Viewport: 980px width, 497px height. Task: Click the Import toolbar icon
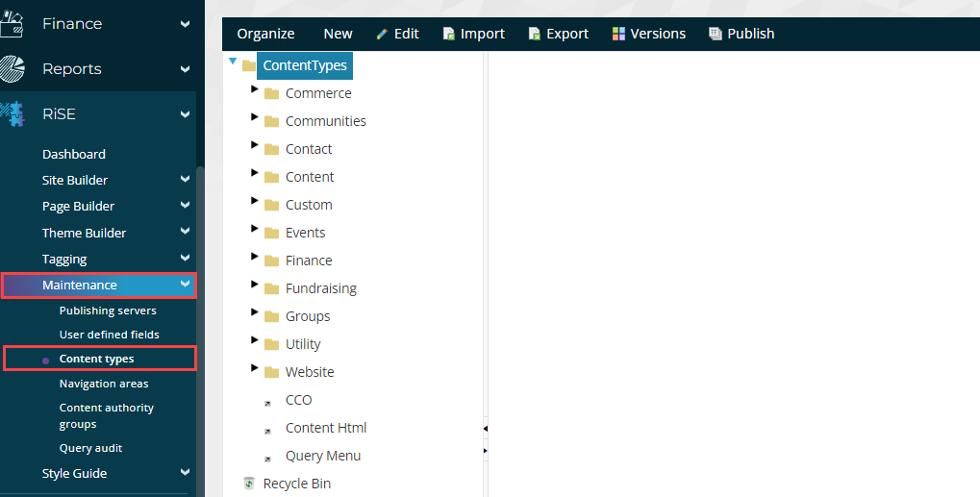[x=448, y=34]
